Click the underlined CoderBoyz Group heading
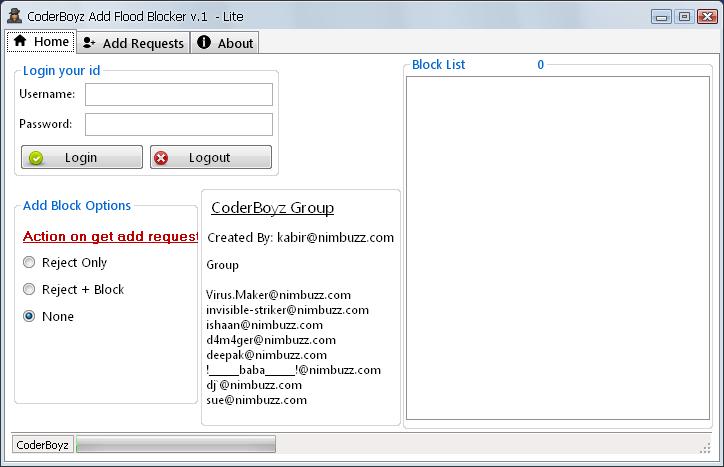The image size is (724, 467). tap(272, 208)
